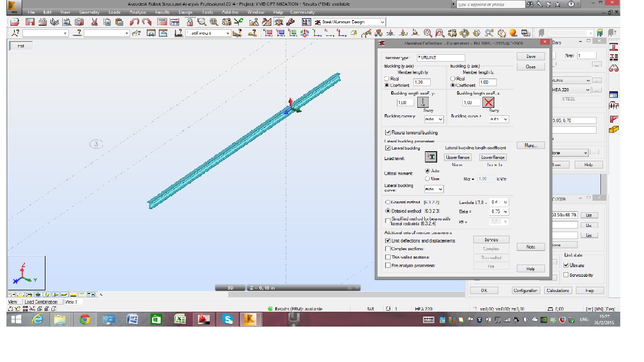The width and height of the screenshot is (644, 362).
Task: Click the More... button
Action: pyautogui.click(x=530, y=145)
